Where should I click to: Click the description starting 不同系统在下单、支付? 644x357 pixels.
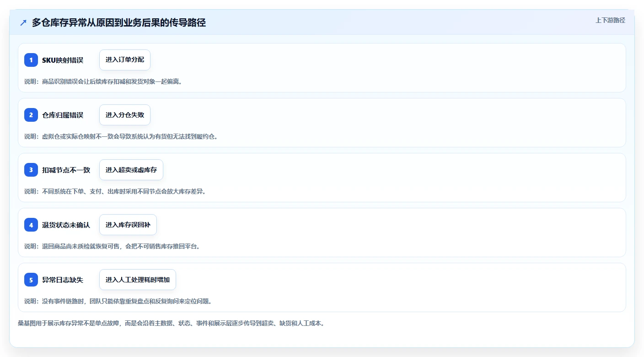pyautogui.click(x=115, y=191)
